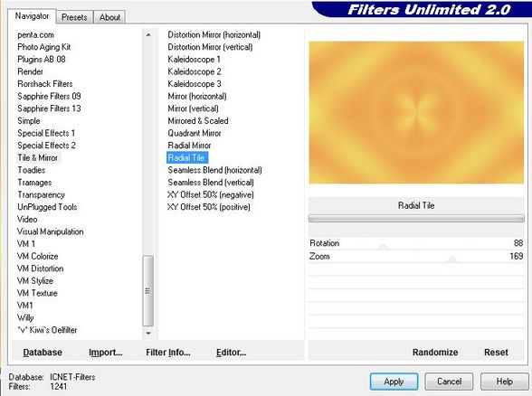This screenshot has height=396, width=532.
Task: Click the Import button
Action: click(x=106, y=353)
